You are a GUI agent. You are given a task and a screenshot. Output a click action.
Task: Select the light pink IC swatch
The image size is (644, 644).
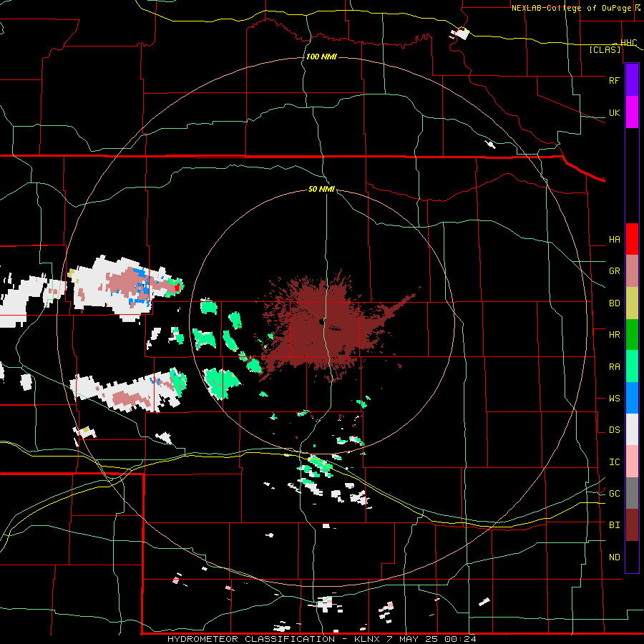[632, 462]
